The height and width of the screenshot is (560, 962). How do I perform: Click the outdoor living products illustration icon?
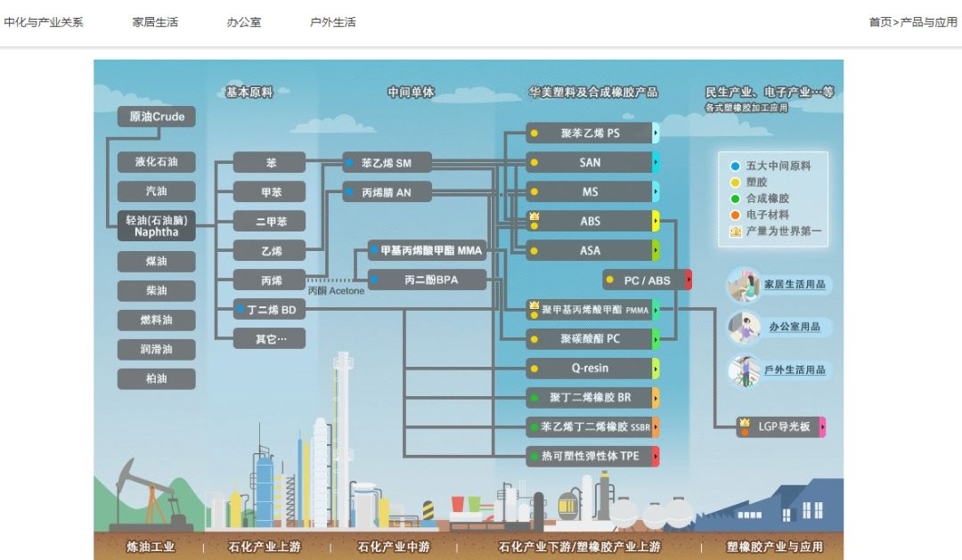click(743, 369)
